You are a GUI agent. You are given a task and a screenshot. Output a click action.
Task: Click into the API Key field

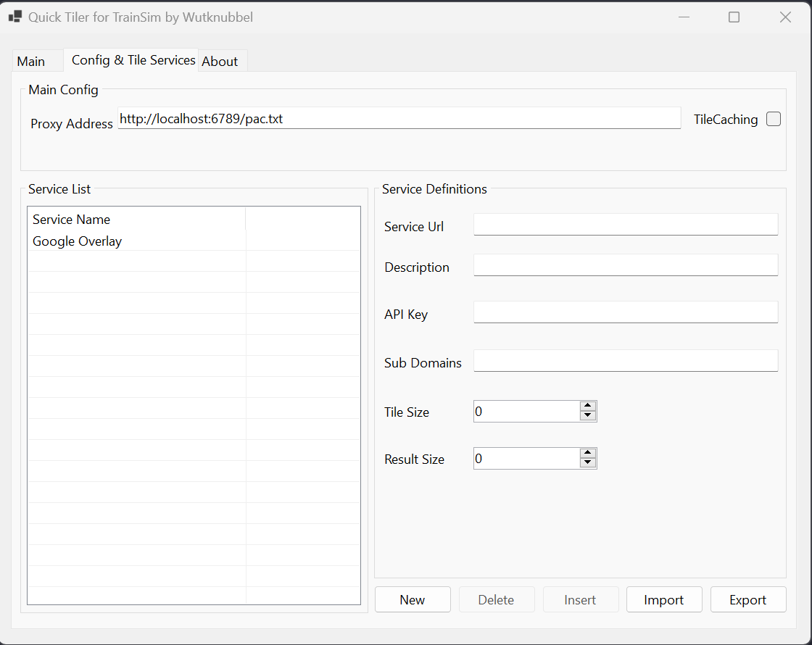pos(626,312)
